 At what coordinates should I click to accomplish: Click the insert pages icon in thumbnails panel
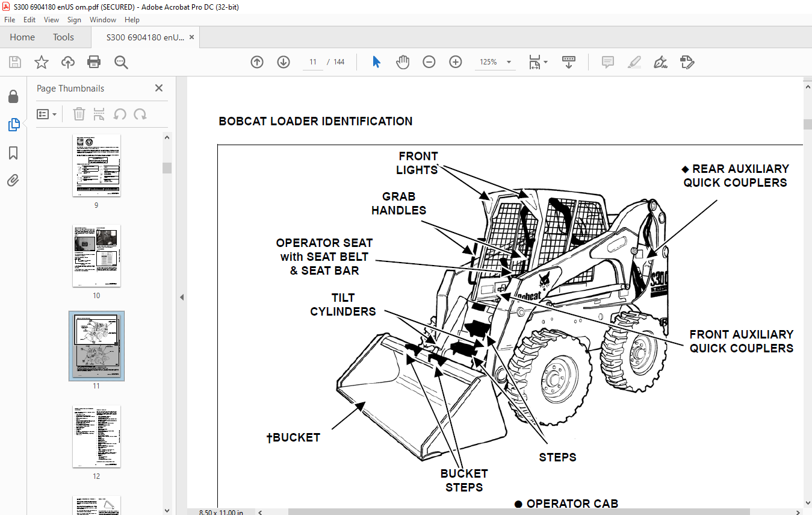pos(99,114)
